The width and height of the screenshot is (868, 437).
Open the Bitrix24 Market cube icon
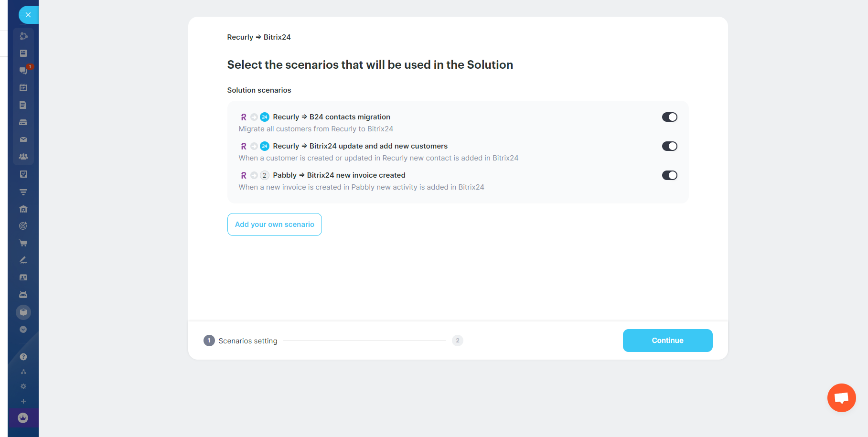point(23,312)
